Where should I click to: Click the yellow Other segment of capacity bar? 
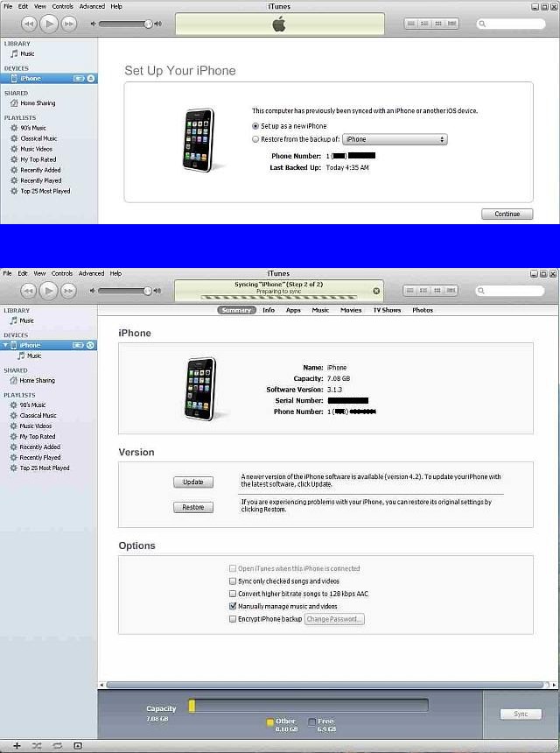click(x=192, y=706)
